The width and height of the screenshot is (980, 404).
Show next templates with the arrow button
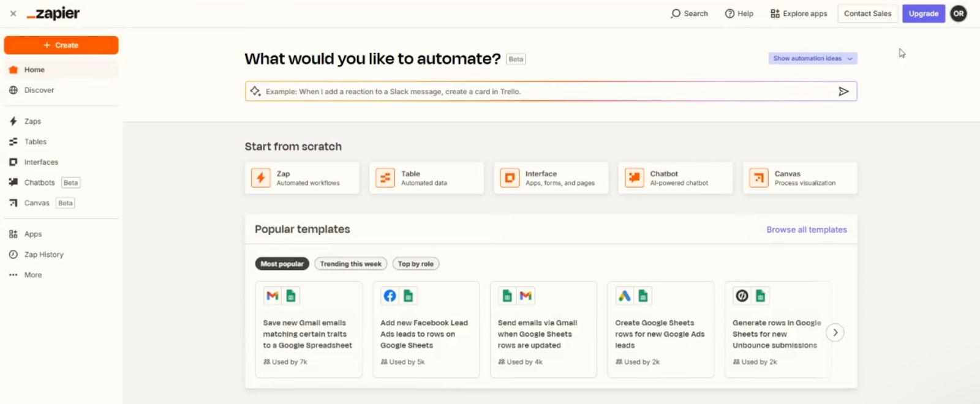tap(835, 332)
